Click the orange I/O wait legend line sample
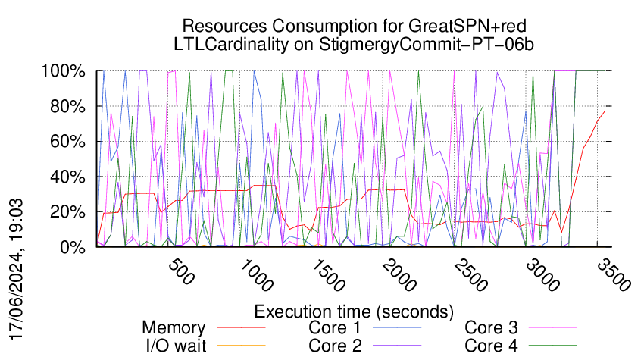The image size is (644, 360). pos(241,346)
